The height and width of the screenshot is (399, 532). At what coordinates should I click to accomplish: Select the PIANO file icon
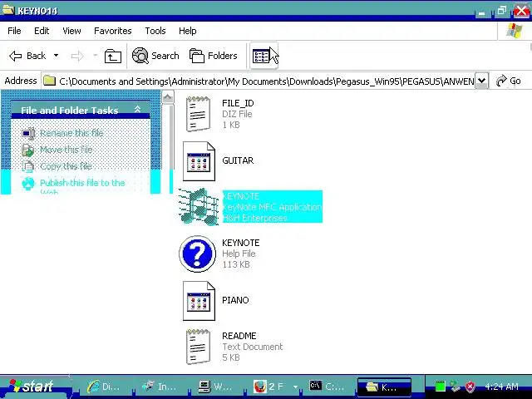point(199,301)
